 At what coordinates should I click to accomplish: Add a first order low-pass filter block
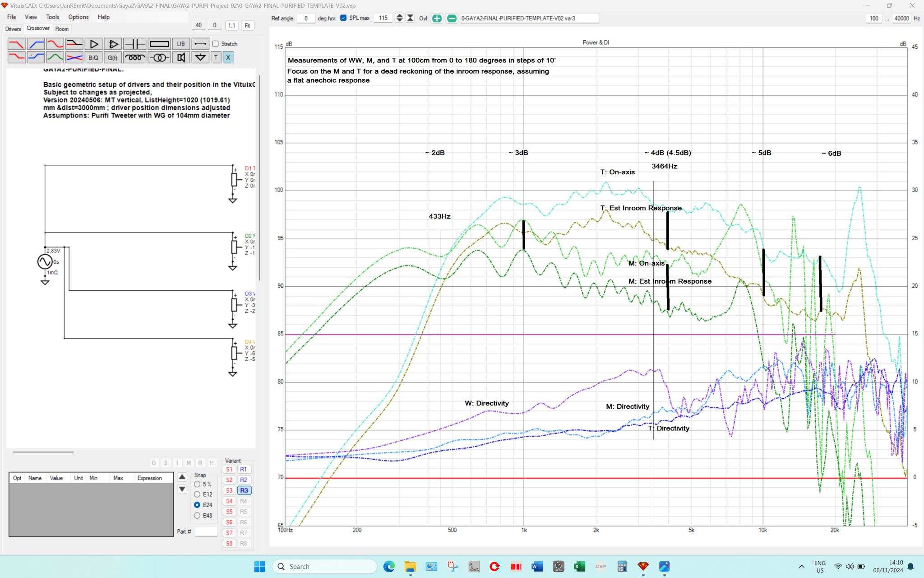coord(16,44)
